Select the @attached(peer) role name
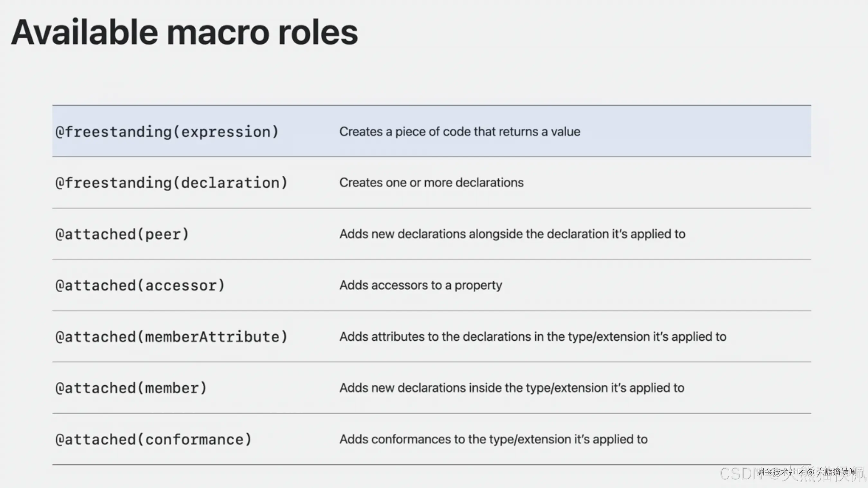This screenshot has height=488, width=868. click(122, 234)
